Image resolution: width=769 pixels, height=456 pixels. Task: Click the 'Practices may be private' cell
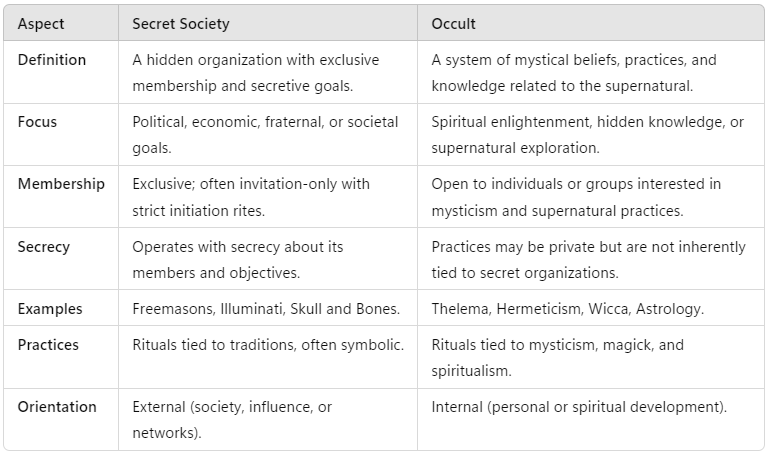coord(590,259)
